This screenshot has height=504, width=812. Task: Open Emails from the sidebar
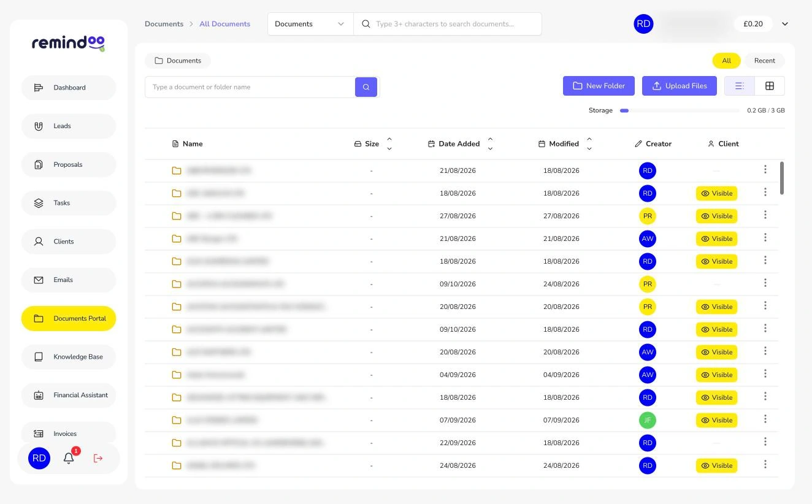click(69, 280)
